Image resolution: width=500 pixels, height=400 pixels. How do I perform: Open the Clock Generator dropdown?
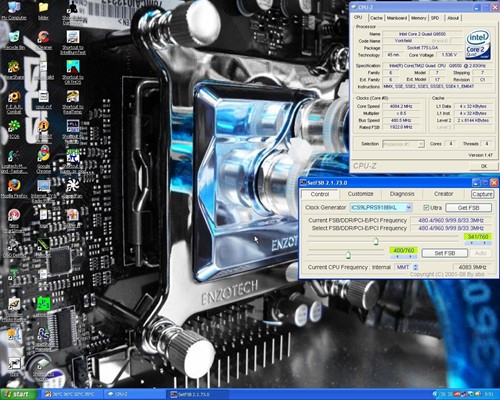[x=409, y=207]
